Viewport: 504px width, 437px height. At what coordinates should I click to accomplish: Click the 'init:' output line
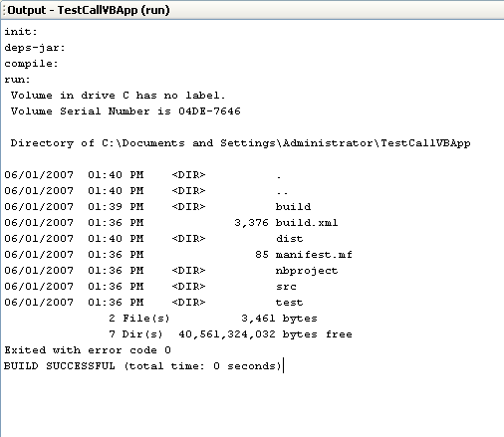(21, 32)
